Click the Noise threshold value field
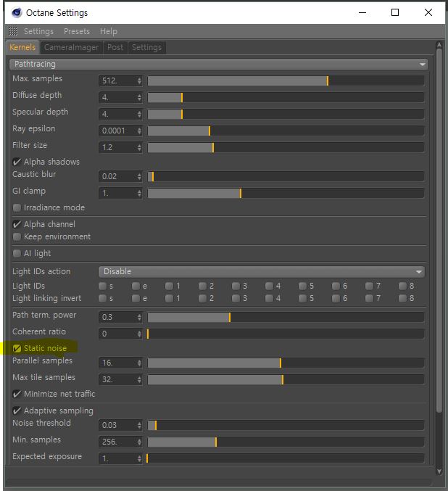The image size is (448, 491). click(x=117, y=425)
